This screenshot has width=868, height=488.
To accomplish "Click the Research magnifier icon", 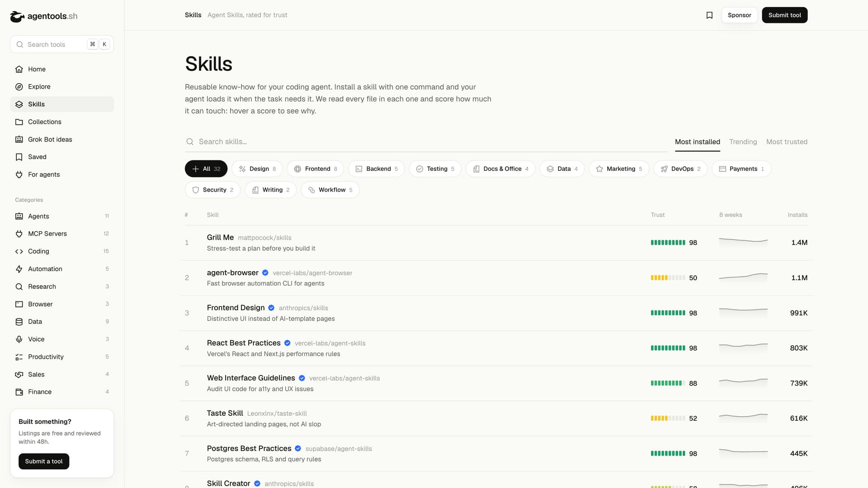I will [x=19, y=286].
